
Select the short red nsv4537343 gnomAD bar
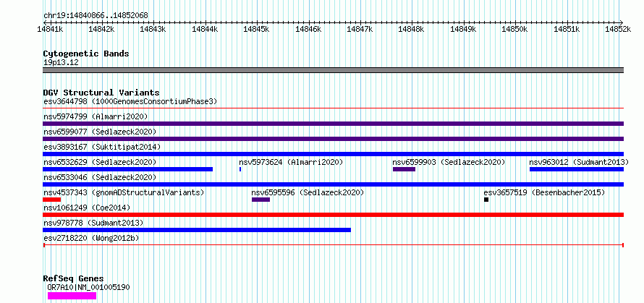(x=52, y=200)
